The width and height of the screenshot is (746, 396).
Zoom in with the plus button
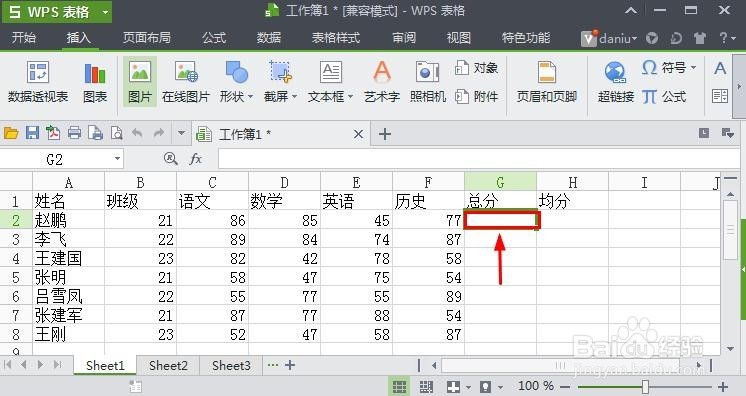click(x=723, y=386)
